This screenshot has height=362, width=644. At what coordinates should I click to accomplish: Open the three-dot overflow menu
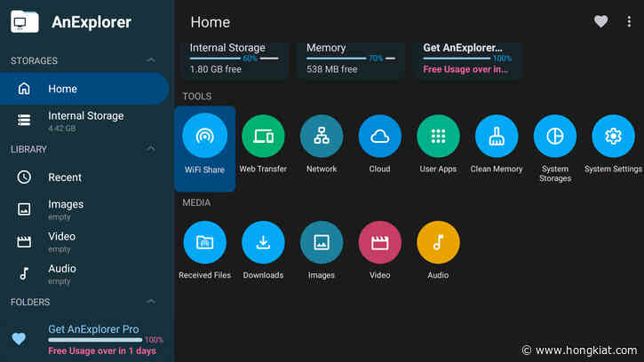pyautogui.click(x=629, y=21)
